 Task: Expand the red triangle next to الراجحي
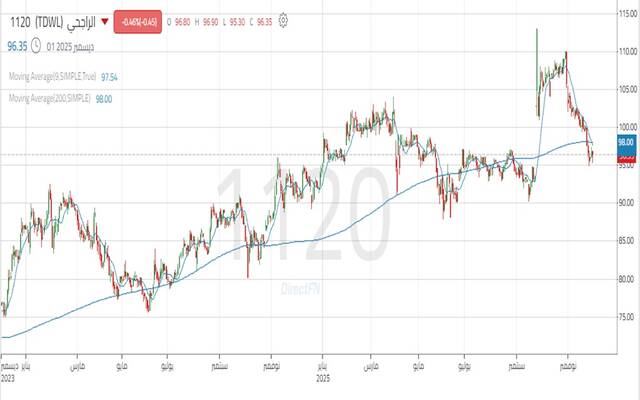tap(105, 20)
